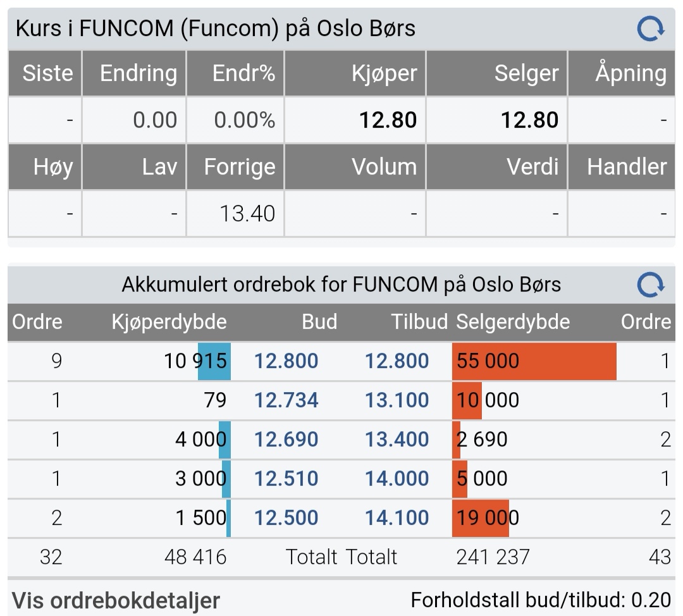
Task: Select the Forrige value 13.40
Action: pos(247,214)
